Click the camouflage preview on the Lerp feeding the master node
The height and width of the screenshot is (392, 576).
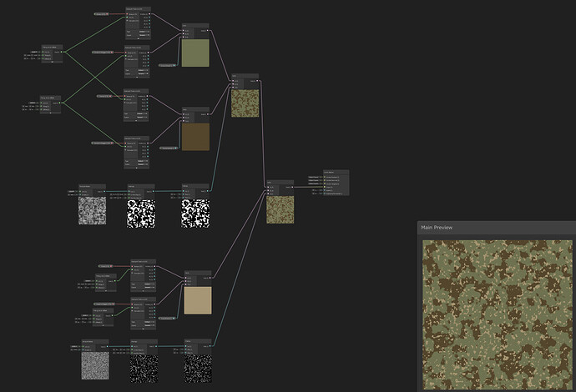tap(280, 209)
